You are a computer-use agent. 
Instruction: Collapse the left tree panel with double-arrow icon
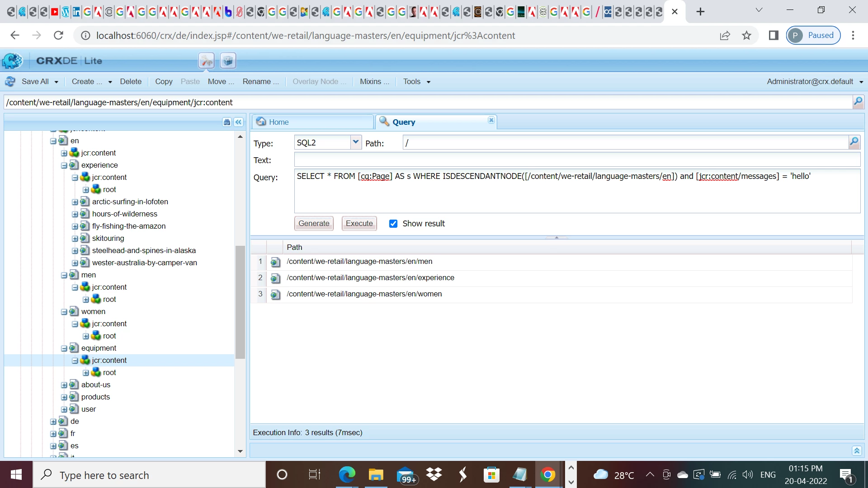(239, 122)
